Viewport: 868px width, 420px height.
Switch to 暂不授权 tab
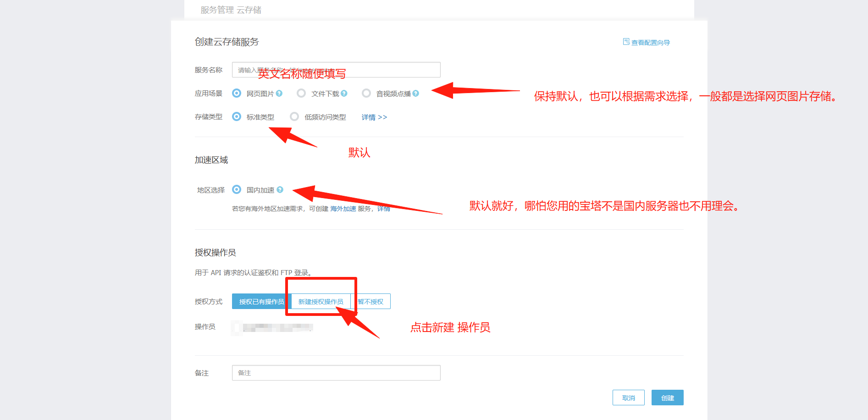(370, 301)
